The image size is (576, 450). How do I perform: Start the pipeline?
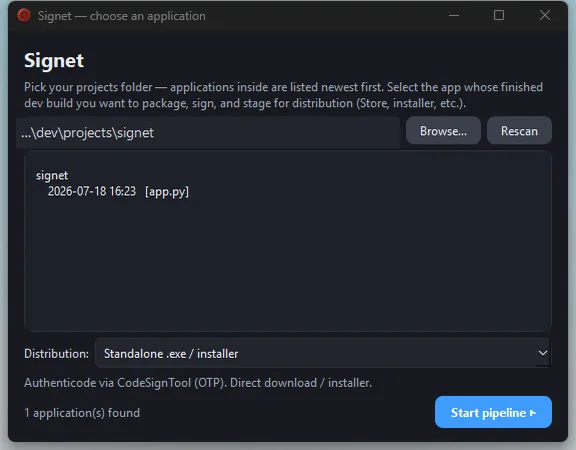click(493, 412)
